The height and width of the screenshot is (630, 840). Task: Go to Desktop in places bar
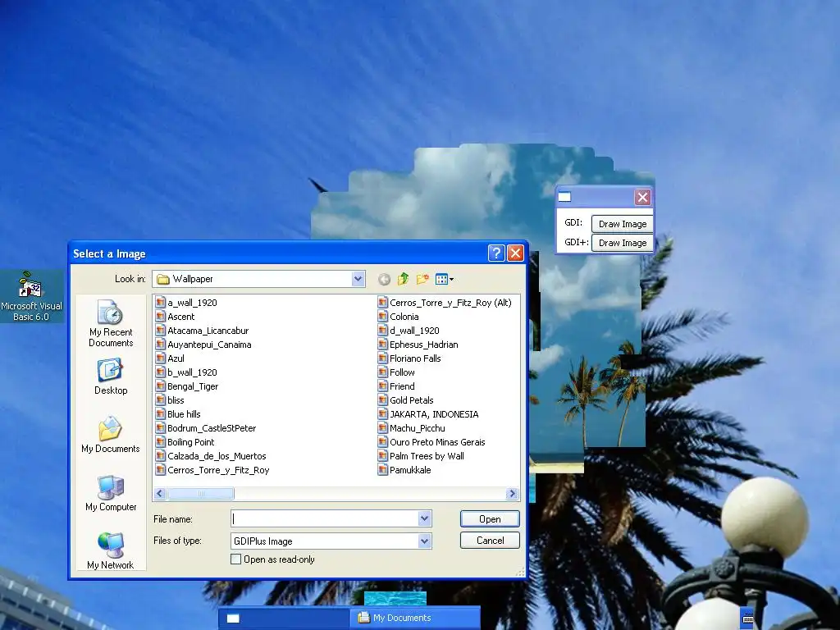pos(111,377)
